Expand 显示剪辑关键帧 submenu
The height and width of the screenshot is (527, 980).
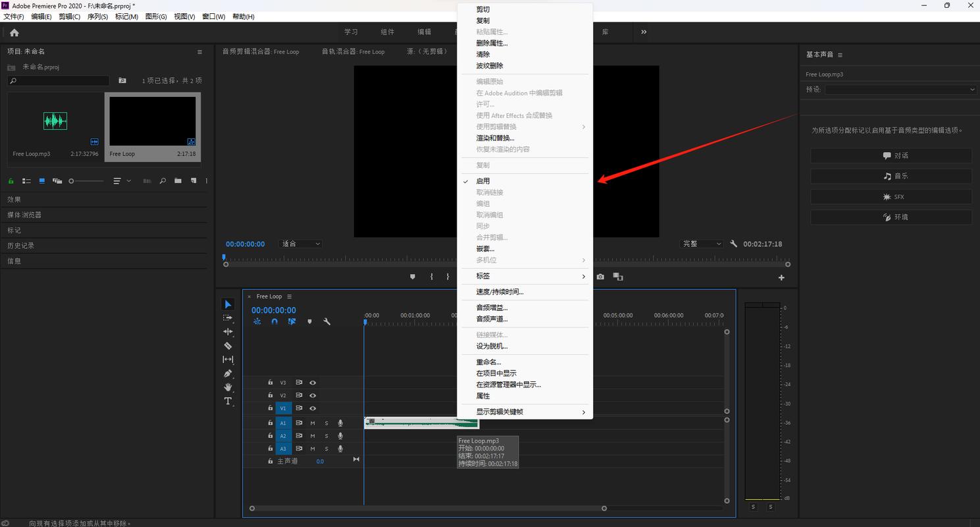pyautogui.click(x=525, y=412)
